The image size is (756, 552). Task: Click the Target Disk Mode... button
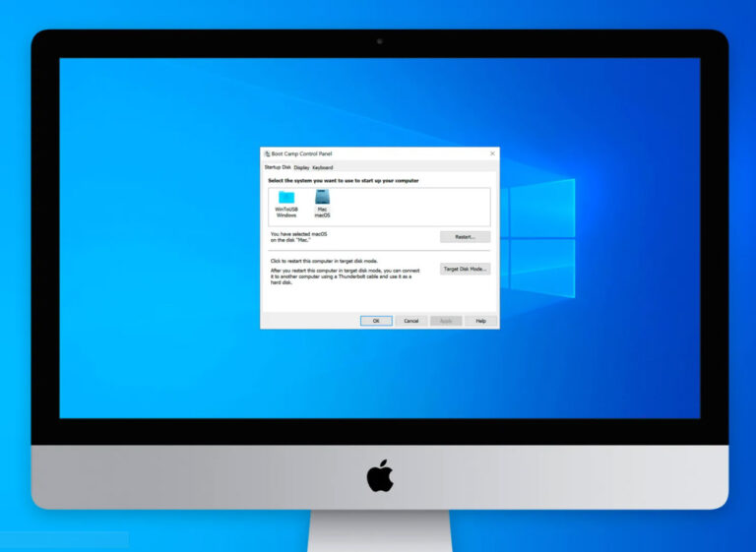click(465, 269)
